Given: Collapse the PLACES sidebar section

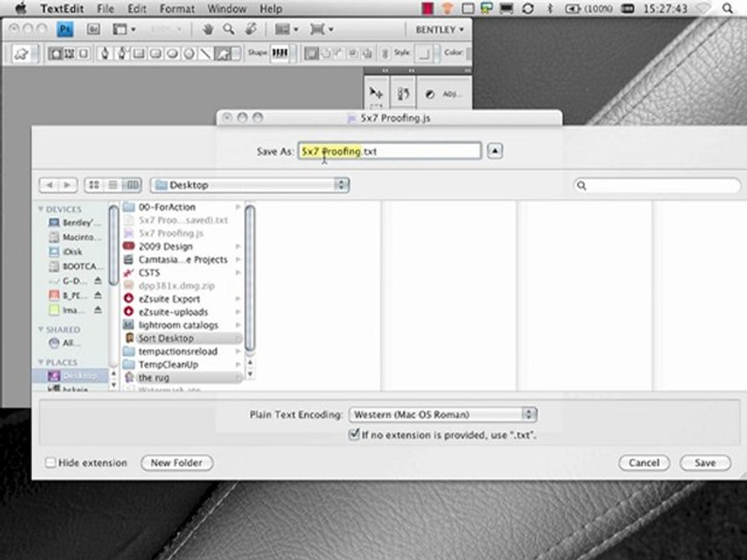Looking at the screenshot, I should coord(40,362).
